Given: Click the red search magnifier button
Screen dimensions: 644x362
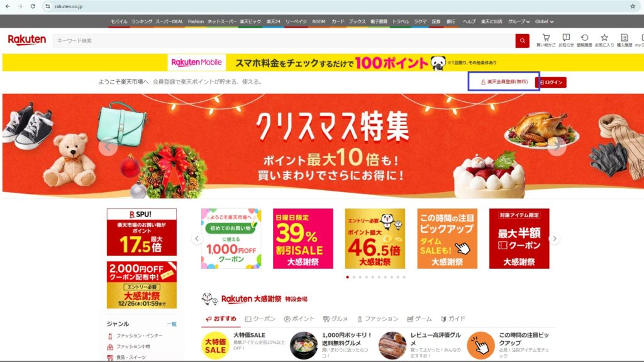Looking at the screenshot, I should pos(522,41).
